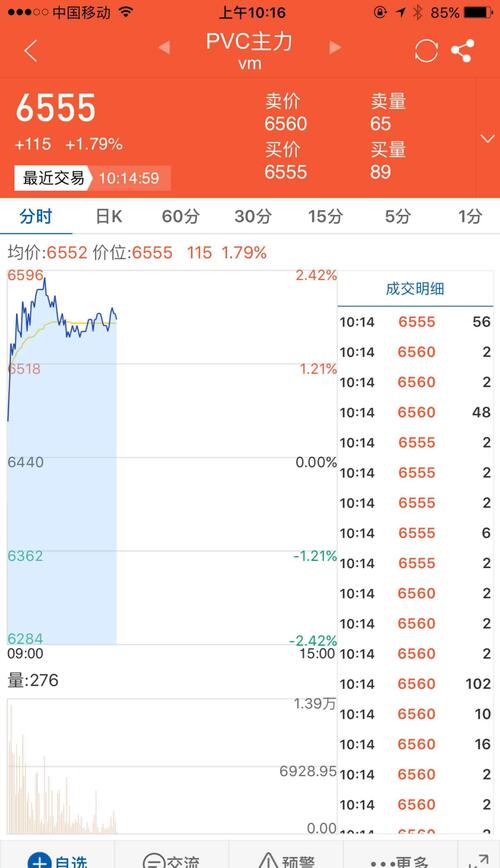The height and width of the screenshot is (868, 500).
Task: Open 更多 more options menu
Action: pos(399,861)
